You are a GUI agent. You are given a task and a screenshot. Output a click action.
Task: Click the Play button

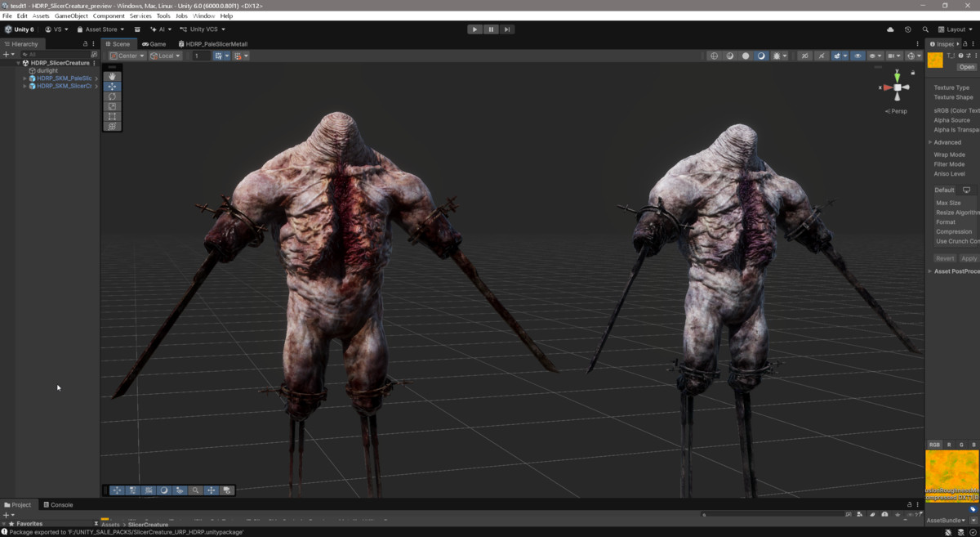pyautogui.click(x=474, y=29)
